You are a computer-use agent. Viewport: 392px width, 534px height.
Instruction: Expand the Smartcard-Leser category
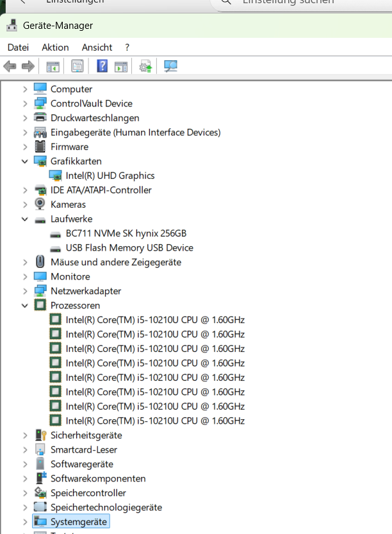[25, 450]
